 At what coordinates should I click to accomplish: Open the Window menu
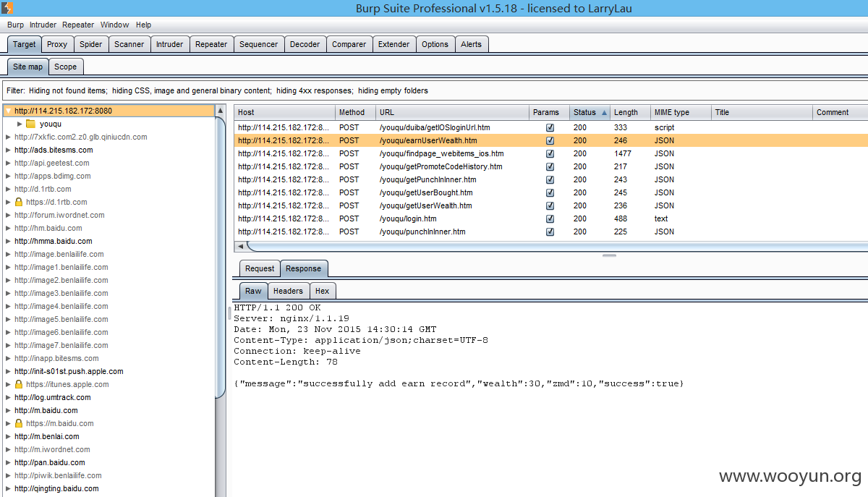pos(115,25)
